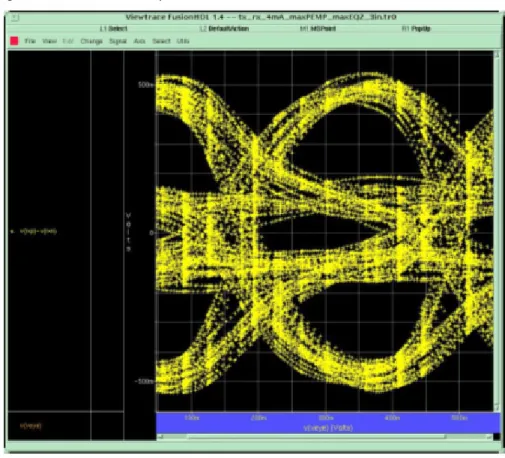This screenshot has height=458, width=505.
Task: Click the R1 PopUp mouse binding label
Action: point(416,29)
